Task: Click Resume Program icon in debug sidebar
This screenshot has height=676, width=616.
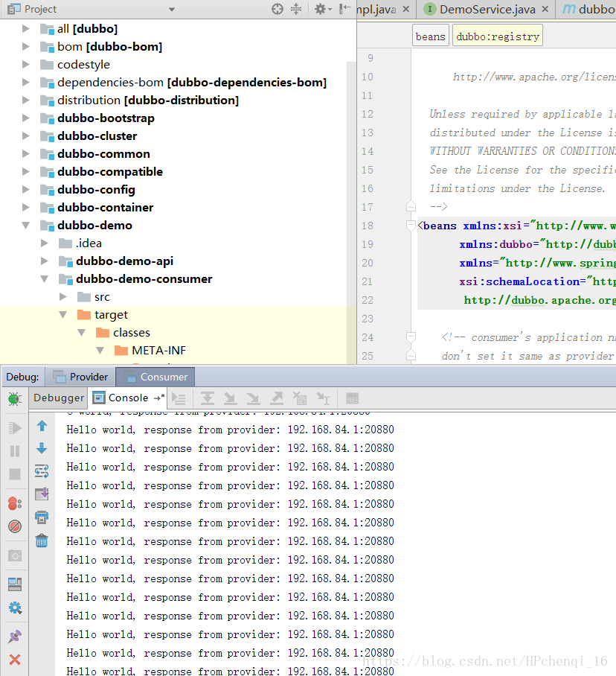Action: (x=15, y=427)
